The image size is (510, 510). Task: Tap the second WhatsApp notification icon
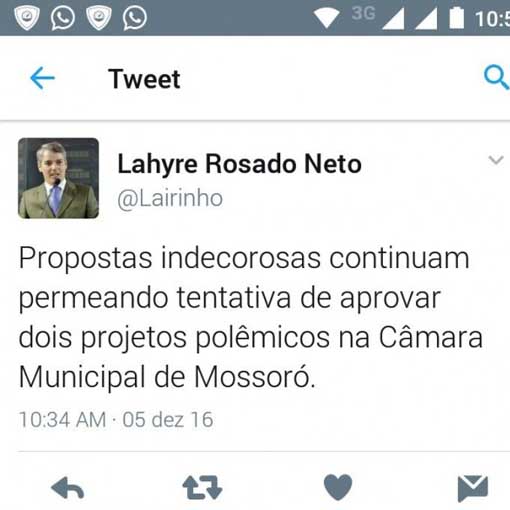(x=135, y=17)
